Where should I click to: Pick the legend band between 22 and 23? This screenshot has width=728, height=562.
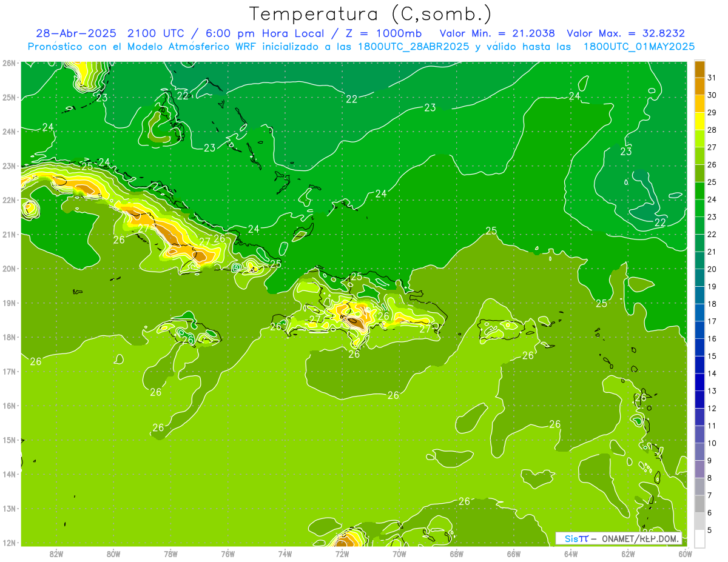[699, 225]
